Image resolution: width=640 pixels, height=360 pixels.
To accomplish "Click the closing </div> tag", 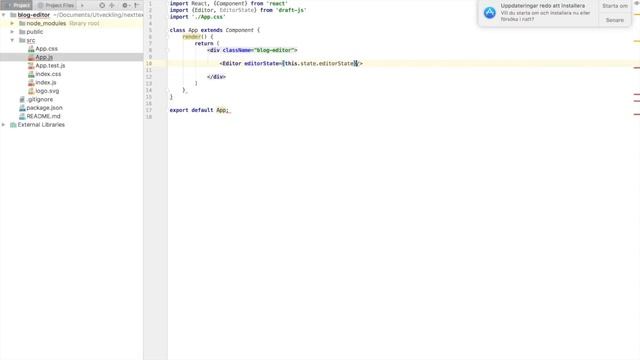I will point(216,77).
